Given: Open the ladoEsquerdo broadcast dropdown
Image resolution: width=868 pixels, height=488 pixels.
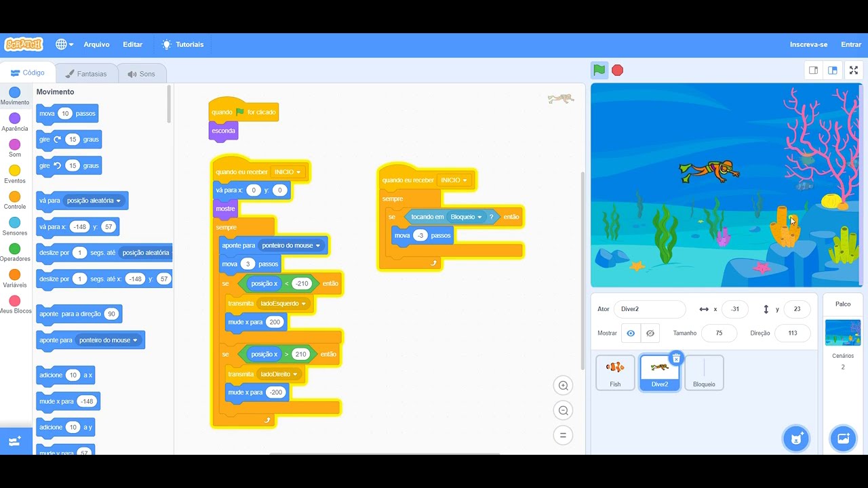Looking at the screenshot, I should click(x=283, y=304).
